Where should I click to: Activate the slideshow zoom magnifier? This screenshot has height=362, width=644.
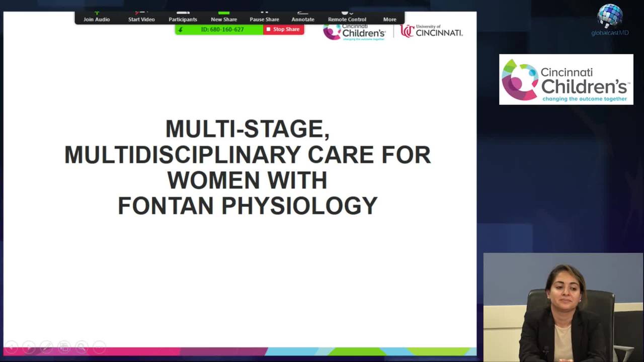[x=82, y=347]
